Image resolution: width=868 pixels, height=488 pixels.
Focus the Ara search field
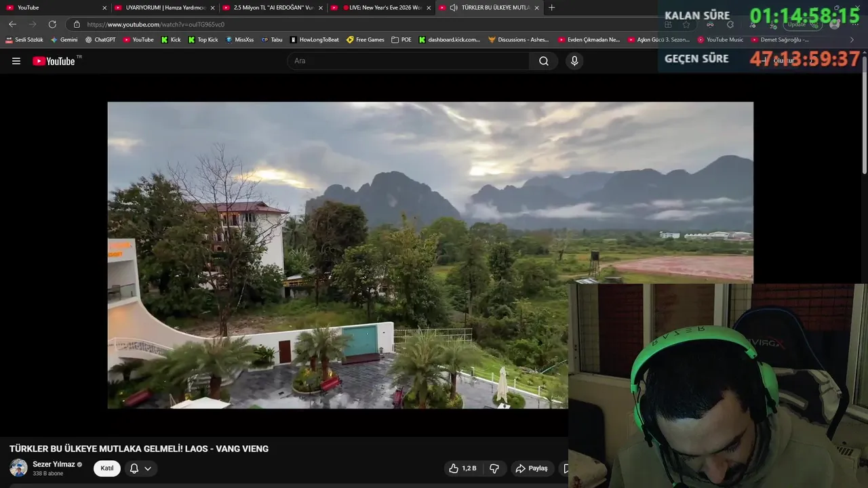pyautogui.click(x=409, y=61)
